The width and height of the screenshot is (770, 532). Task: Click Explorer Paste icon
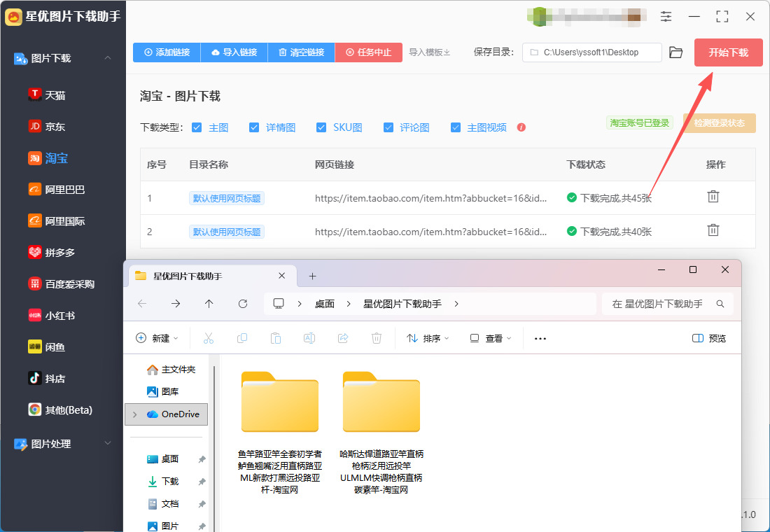[x=276, y=338]
